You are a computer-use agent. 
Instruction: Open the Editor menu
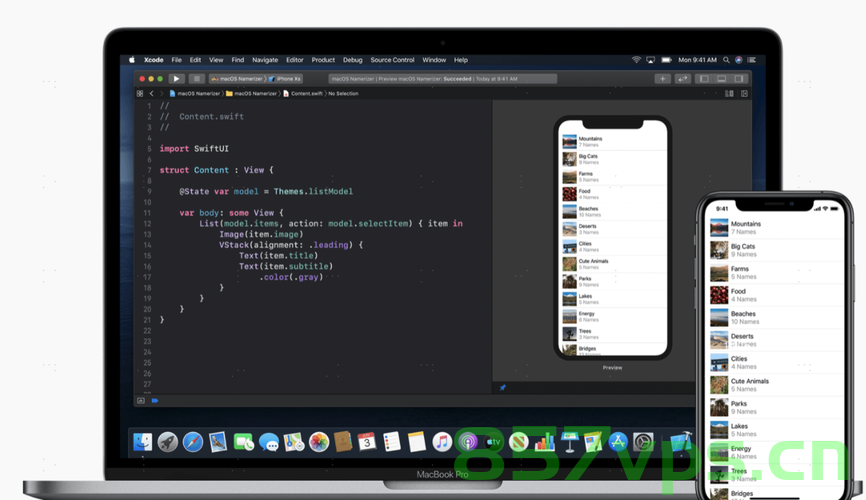(x=294, y=60)
